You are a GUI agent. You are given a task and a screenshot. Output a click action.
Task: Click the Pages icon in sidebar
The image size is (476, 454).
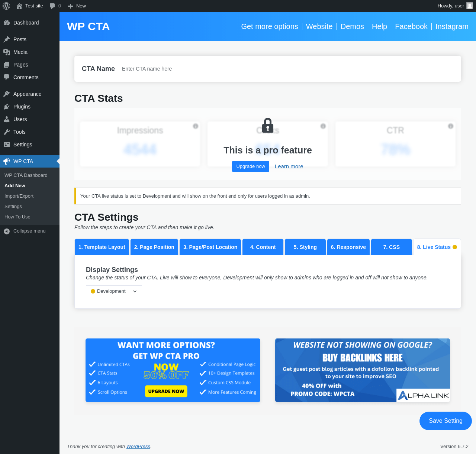point(7,65)
